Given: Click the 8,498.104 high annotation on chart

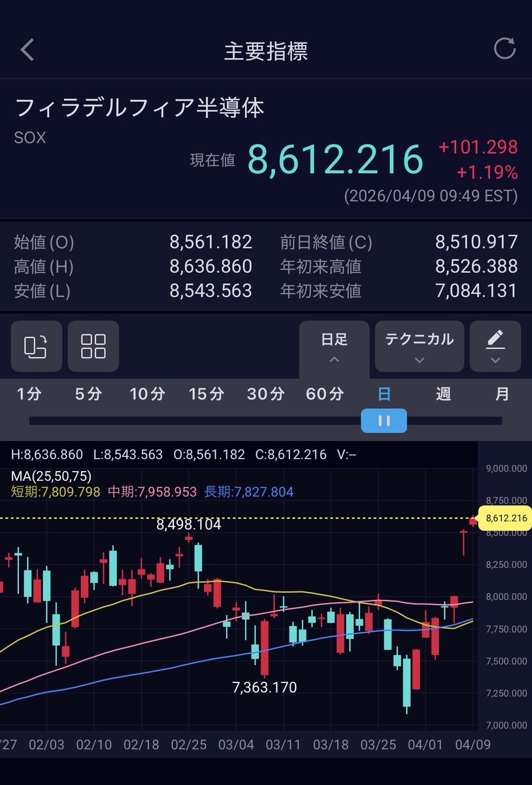Looking at the screenshot, I should (x=188, y=525).
